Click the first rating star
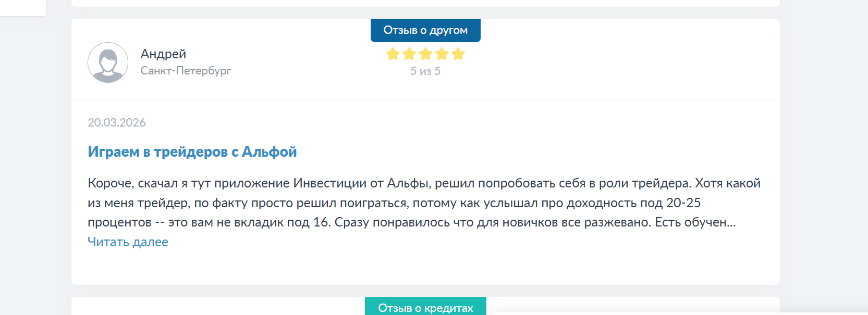868x315 pixels. pyautogui.click(x=393, y=54)
